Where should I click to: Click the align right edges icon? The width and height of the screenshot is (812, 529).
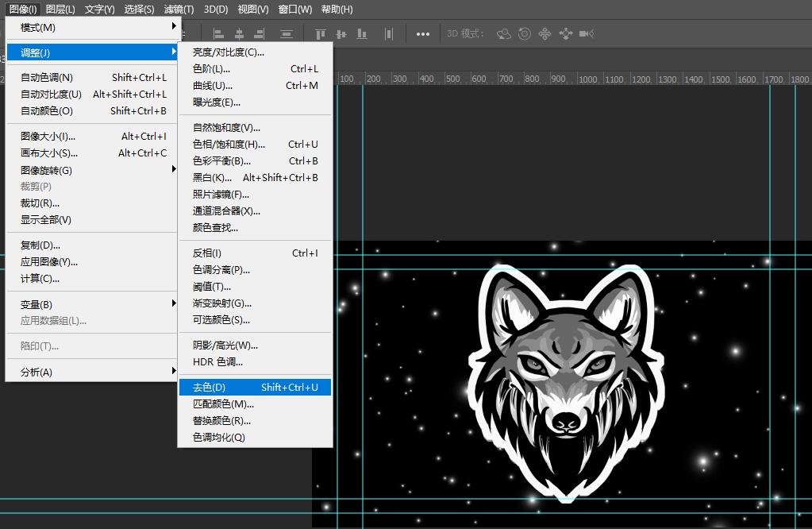[260, 34]
